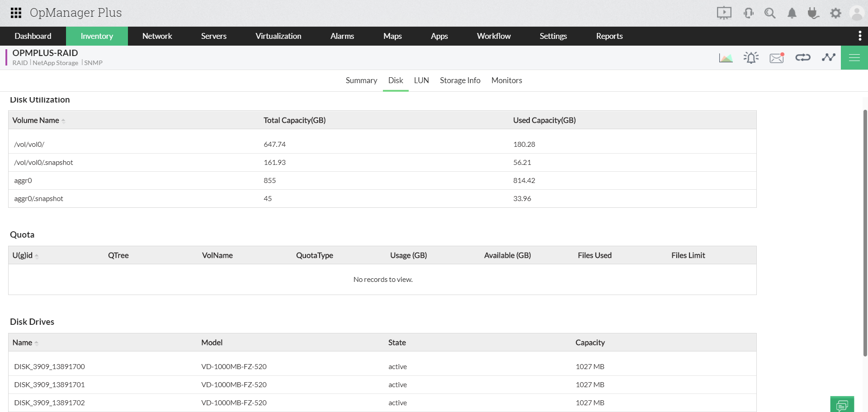Open the apps grid launcher

point(15,13)
